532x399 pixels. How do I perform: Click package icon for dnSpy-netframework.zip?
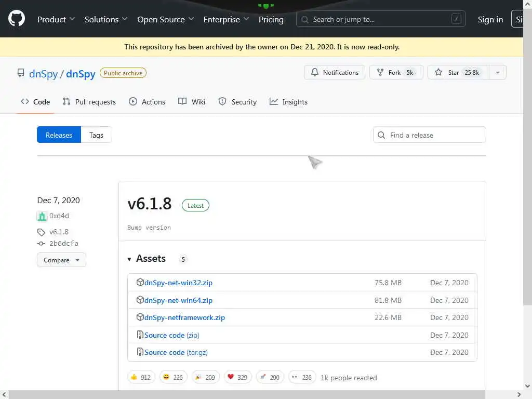pyautogui.click(x=140, y=317)
